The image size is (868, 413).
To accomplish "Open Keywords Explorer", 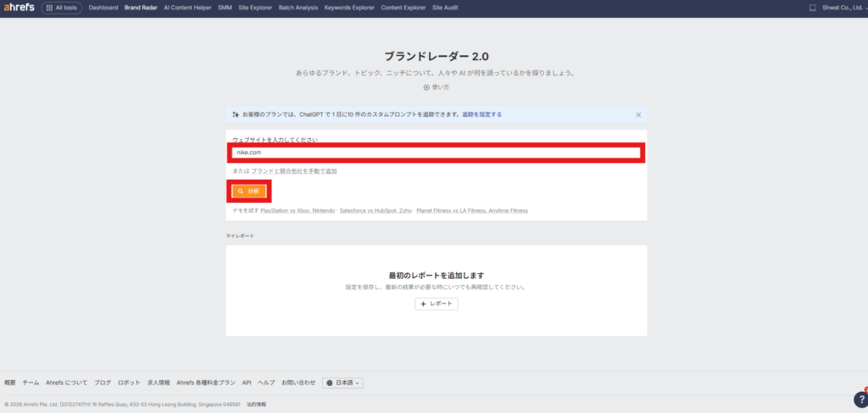I will coord(349,8).
